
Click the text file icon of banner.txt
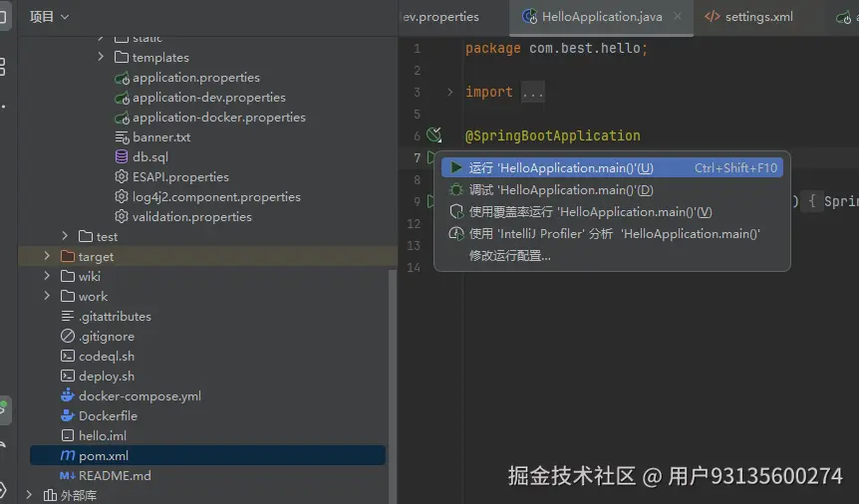(122, 137)
